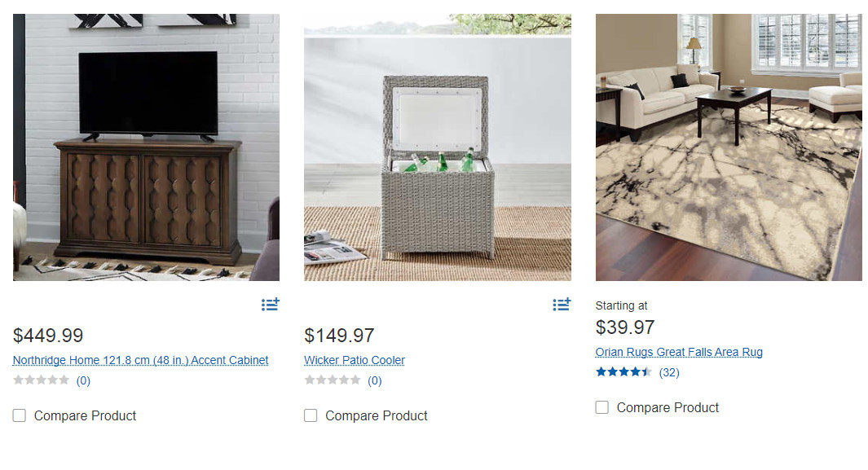Click the $449.99 price

point(48,336)
